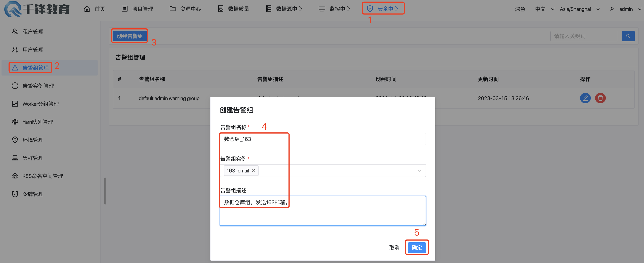
Task: Open the 中文 language dropdown
Action: point(544,9)
